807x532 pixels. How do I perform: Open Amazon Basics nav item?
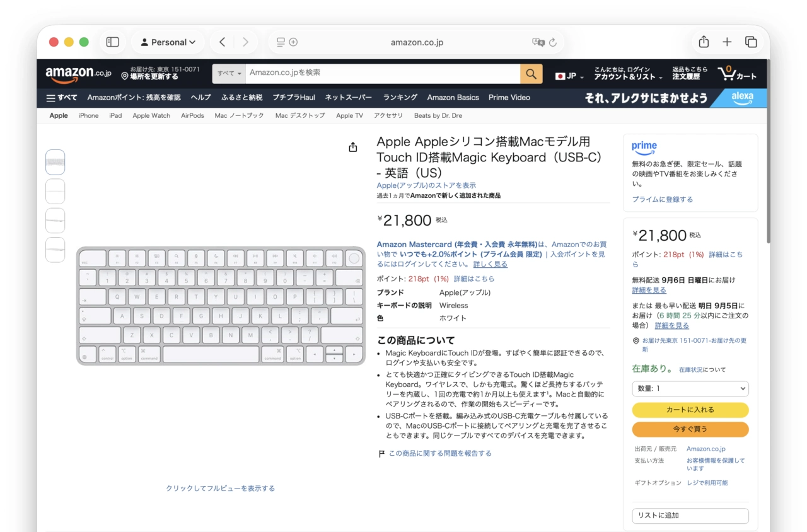click(x=453, y=98)
